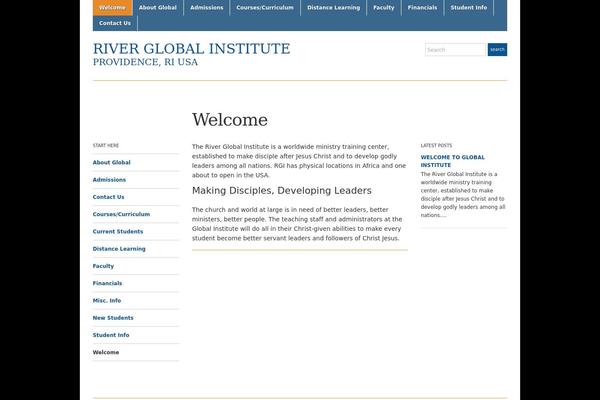Viewport: 600px width, 400px height.
Task: Open Student Info in top navigation bar
Action: [469, 8]
